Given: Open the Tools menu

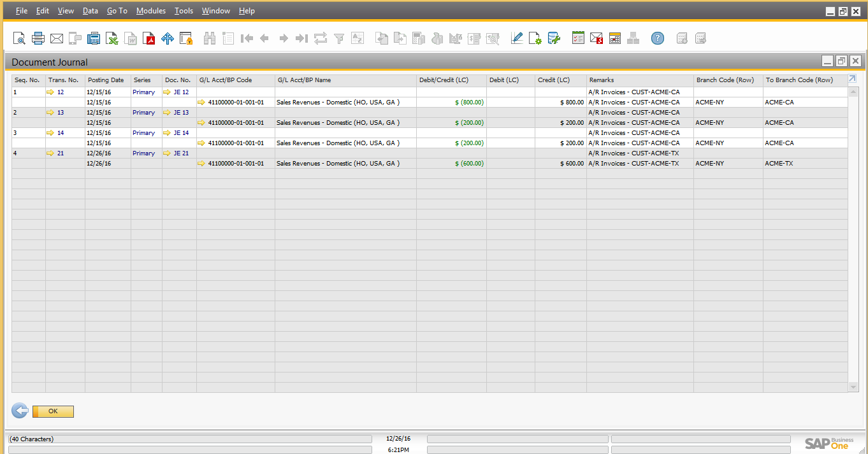Looking at the screenshot, I should (184, 11).
